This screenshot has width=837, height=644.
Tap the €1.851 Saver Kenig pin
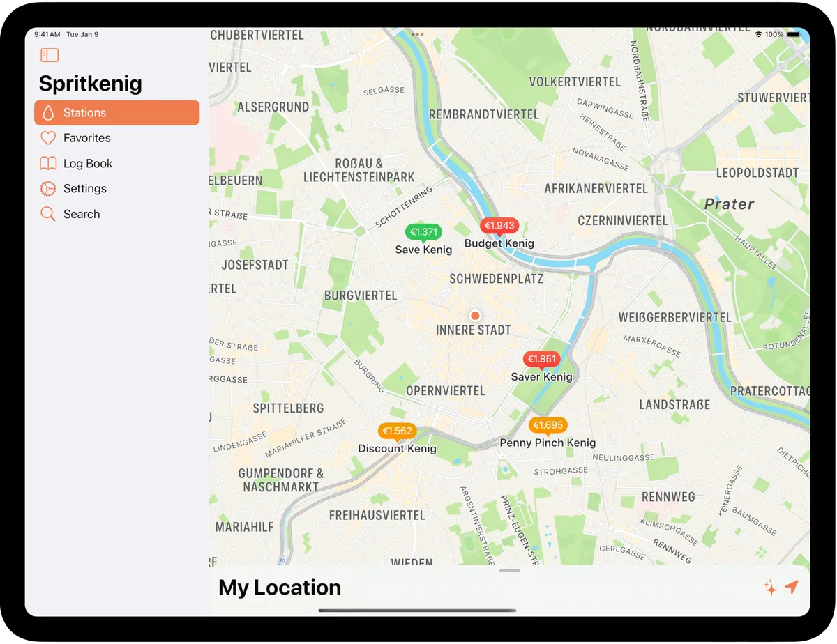[542, 359]
